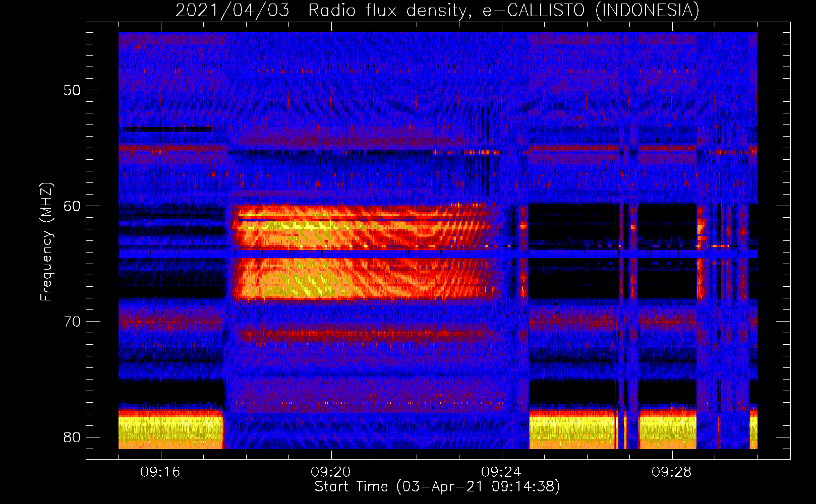The width and height of the screenshot is (816, 504).
Task: Click the '09:28' time tick label
Action: point(672,472)
